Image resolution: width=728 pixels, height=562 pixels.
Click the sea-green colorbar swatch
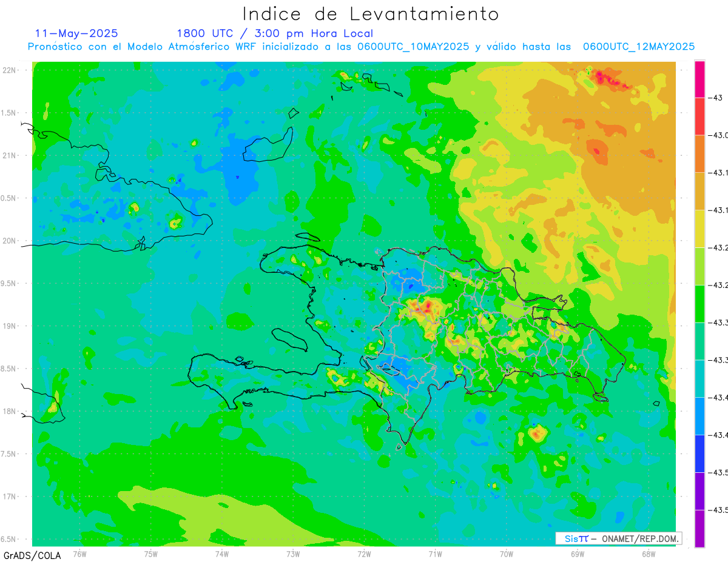tap(699, 341)
